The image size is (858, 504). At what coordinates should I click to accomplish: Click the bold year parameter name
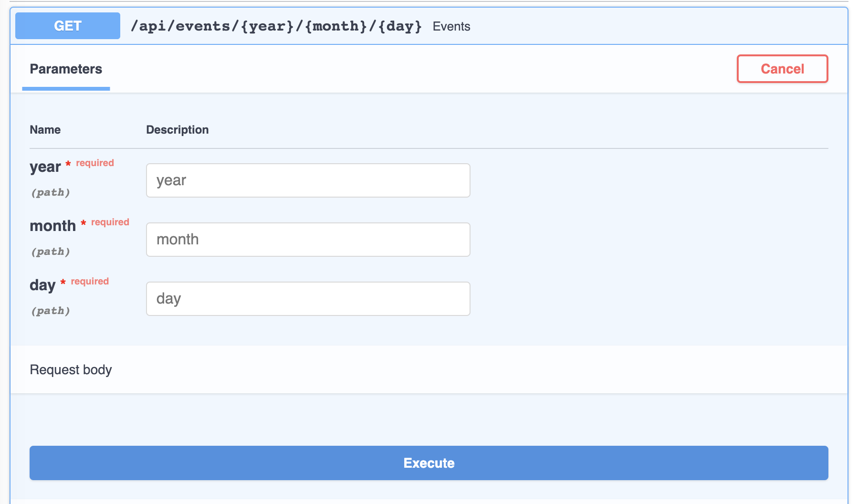45,167
